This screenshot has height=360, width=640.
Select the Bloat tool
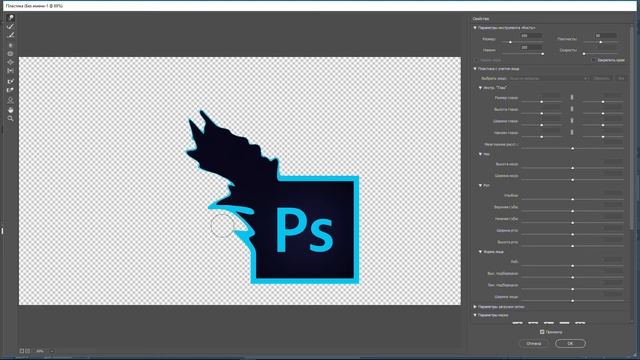coord(11,62)
